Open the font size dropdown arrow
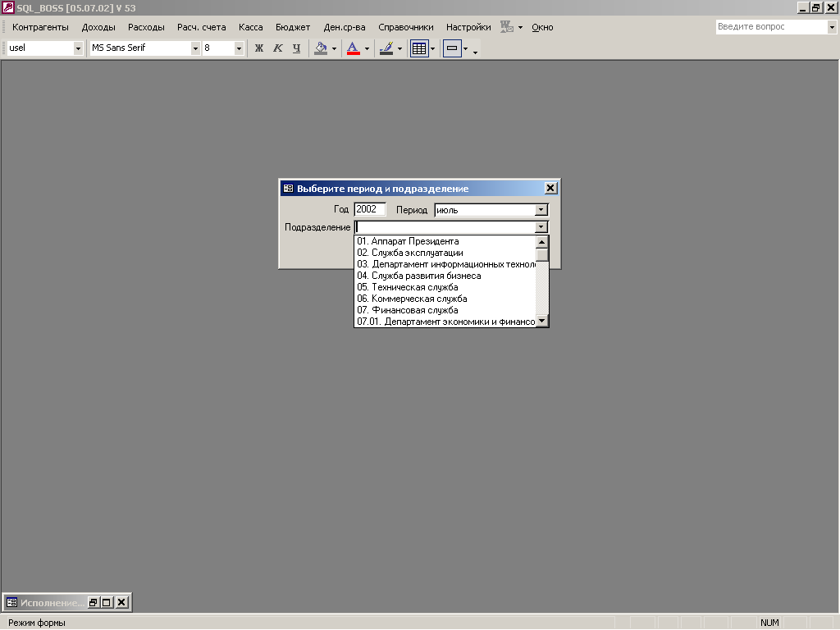This screenshot has height=630, width=840. point(240,48)
